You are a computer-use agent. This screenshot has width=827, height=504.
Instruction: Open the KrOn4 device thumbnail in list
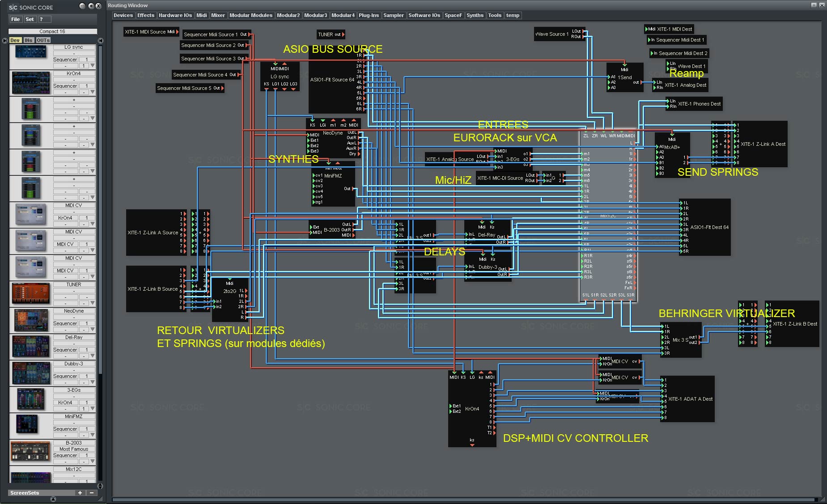[x=31, y=83]
